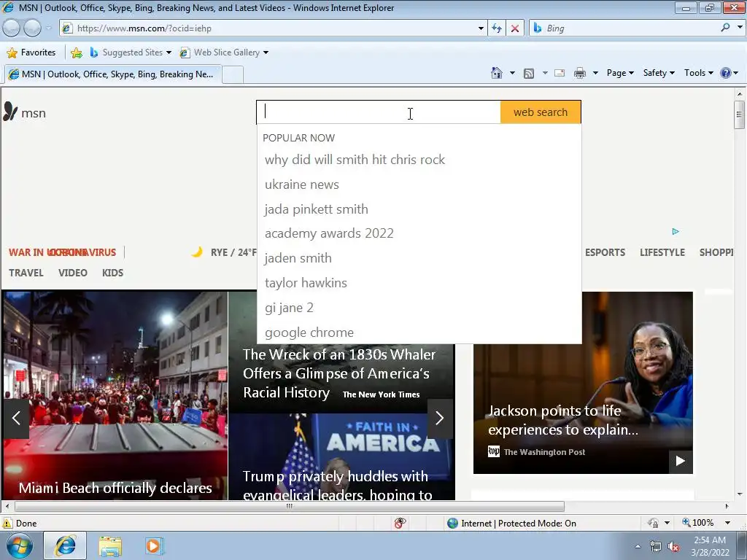Click the browser Back button

(12, 28)
